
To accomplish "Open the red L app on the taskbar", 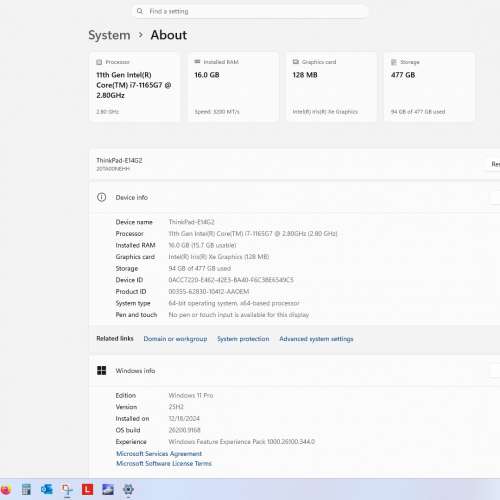I will (x=87, y=489).
